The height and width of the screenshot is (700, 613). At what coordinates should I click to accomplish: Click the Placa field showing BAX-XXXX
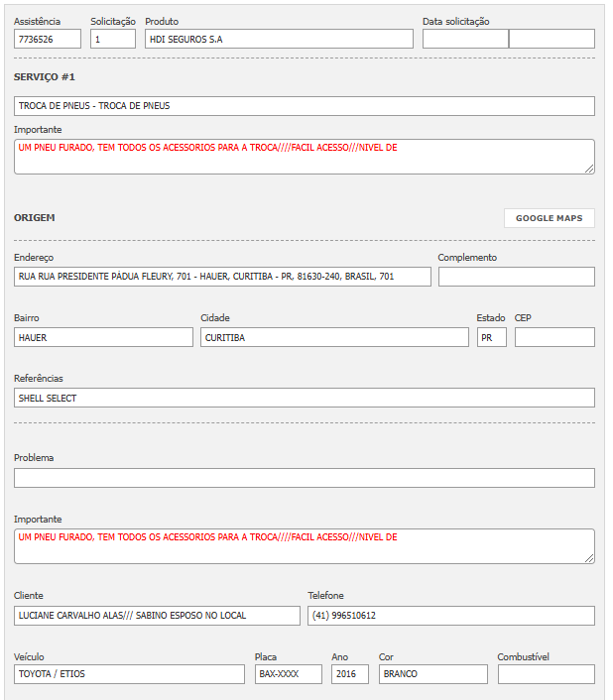pos(288,674)
